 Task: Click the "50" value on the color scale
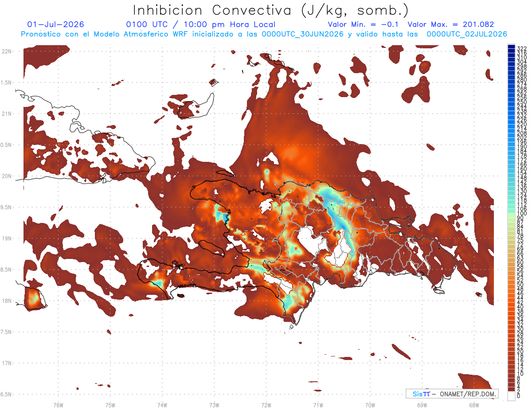coord(520,285)
